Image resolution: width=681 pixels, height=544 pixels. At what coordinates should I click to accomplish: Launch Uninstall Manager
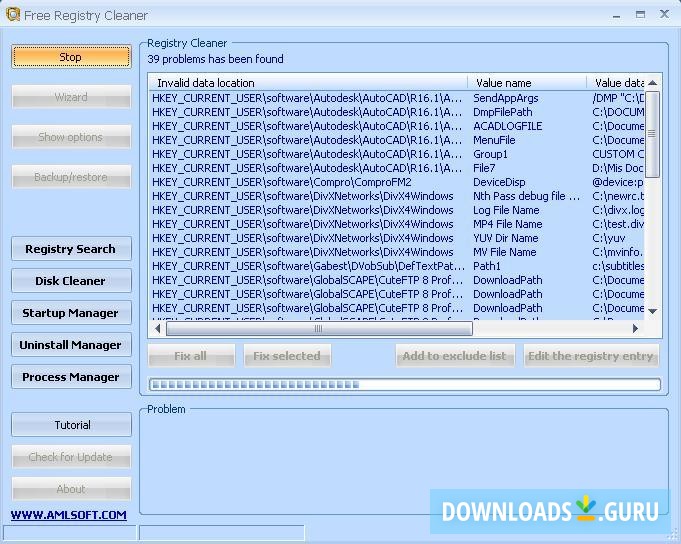pyautogui.click(x=71, y=345)
